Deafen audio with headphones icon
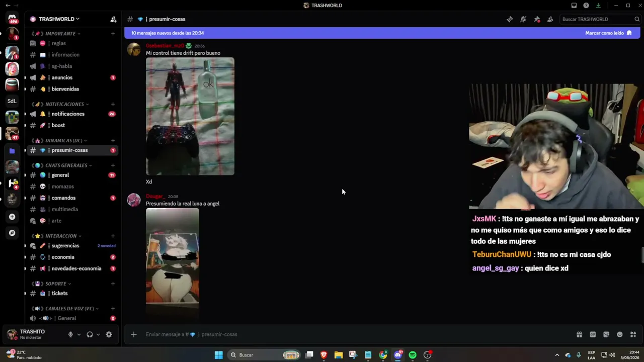The image size is (644, 362). [90, 334]
